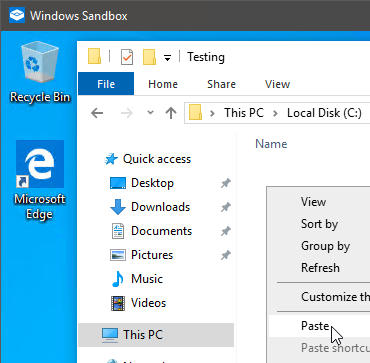Select Refresh in the context menu
Image resolution: width=370 pixels, height=363 pixels.
pos(320,268)
